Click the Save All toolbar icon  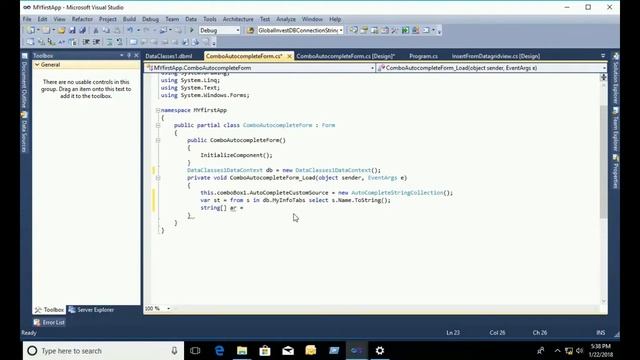[82, 30]
